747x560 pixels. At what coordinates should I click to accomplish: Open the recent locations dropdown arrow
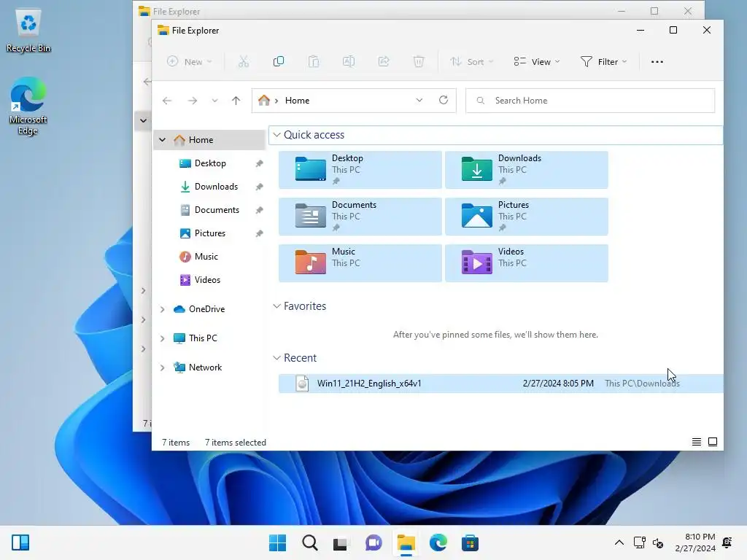coord(215,101)
